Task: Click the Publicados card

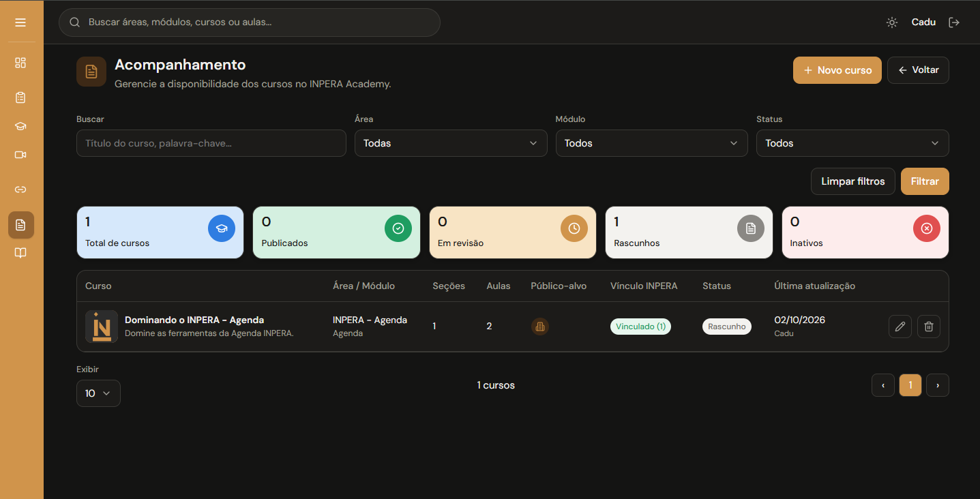Action: click(336, 232)
